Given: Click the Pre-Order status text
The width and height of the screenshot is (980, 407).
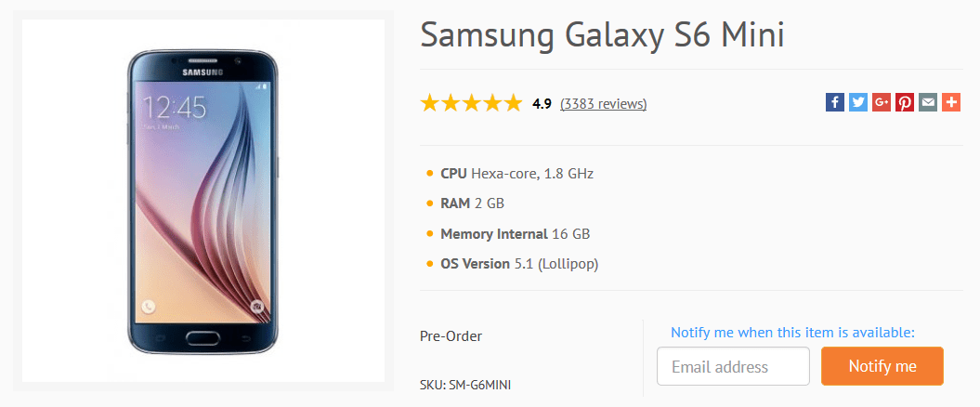Looking at the screenshot, I should point(451,336).
